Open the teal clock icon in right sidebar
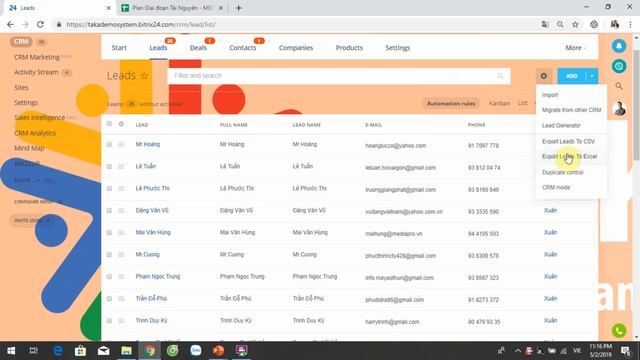Image resolution: width=640 pixels, height=360 pixels. coord(619,66)
